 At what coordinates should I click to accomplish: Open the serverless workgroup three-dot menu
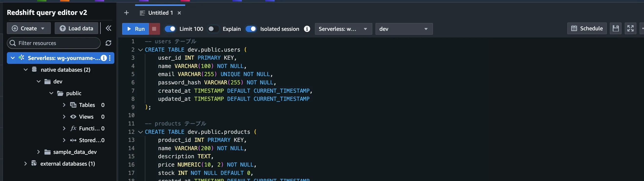(110, 58)
